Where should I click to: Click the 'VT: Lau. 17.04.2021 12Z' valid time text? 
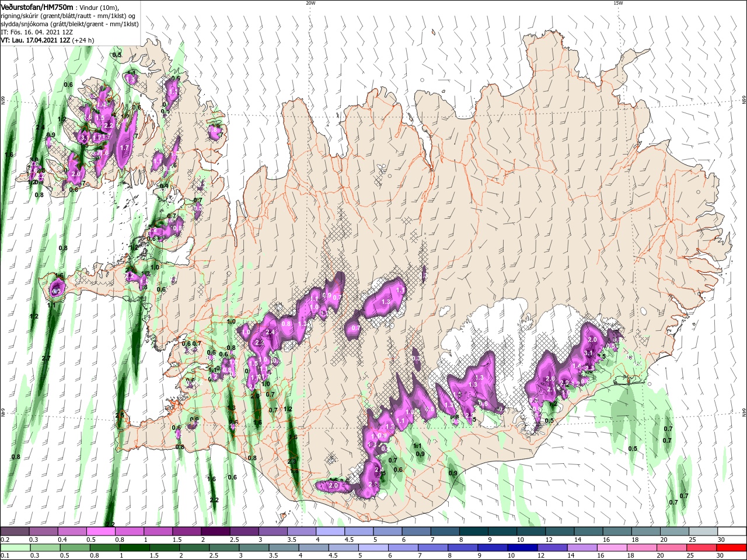[x=36, y=40]
